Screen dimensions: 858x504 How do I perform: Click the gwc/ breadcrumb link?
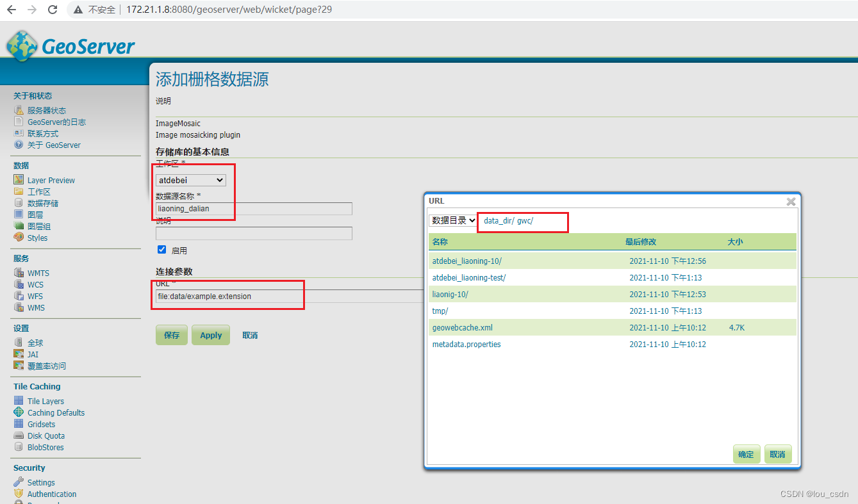pyautogui.click(x=525, y=220)
